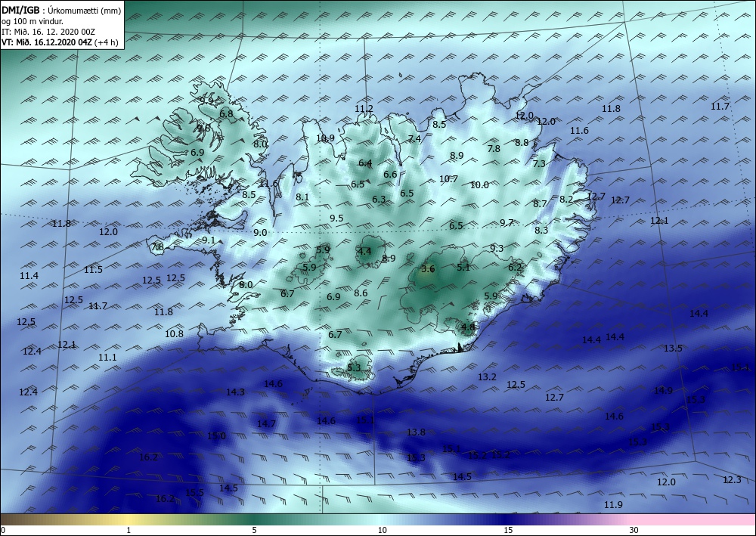The image size is (756, 536).
Task: Click the map value 9.3
Action: 497,248
